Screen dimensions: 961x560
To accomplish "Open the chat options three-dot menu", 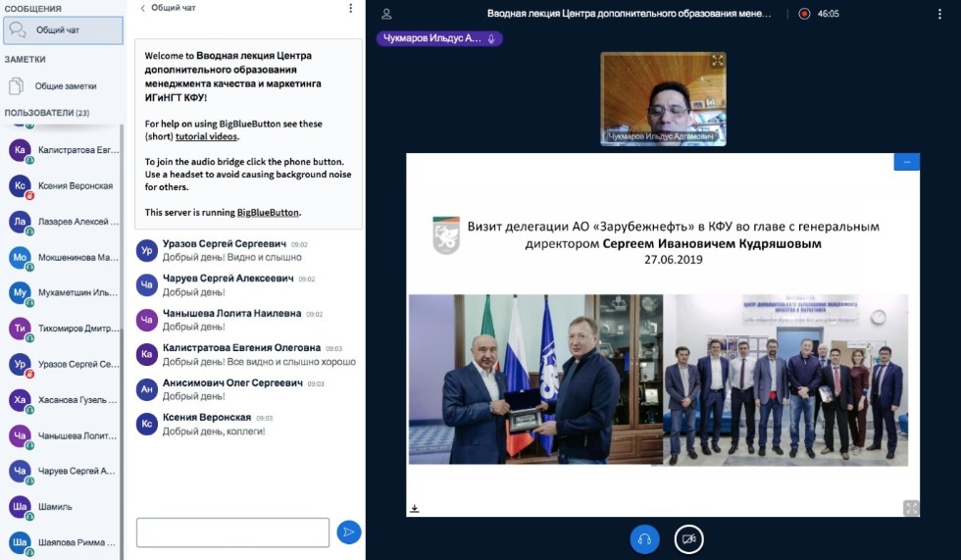I will coord(351,8).
